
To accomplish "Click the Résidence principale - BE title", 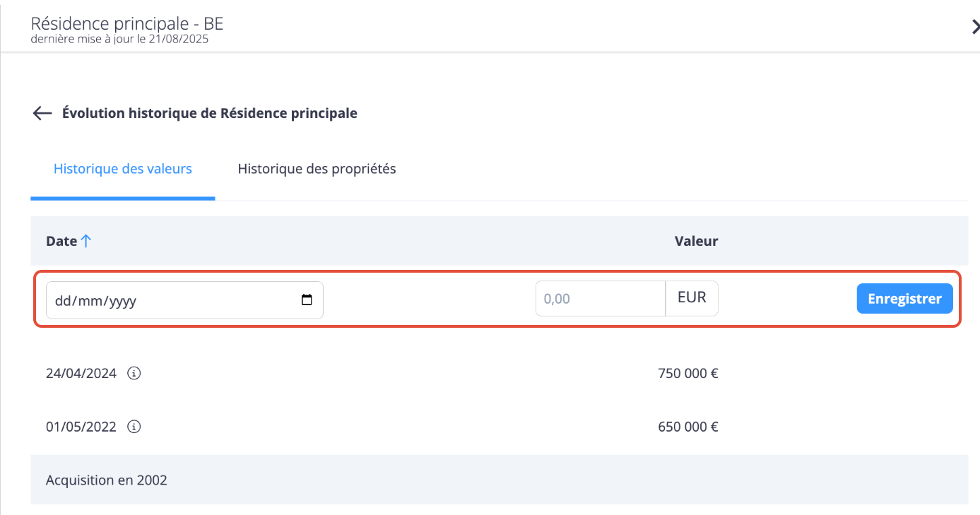I will [127, 23].
